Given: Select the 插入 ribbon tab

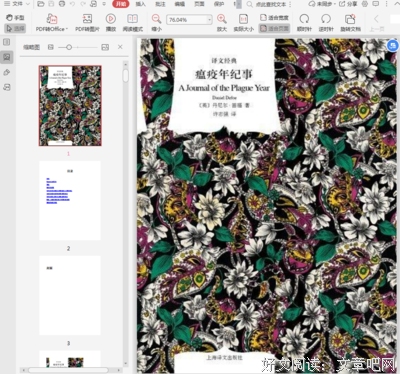Looking at the screenshot, I should pyautogui.click(x=141, y=4).
